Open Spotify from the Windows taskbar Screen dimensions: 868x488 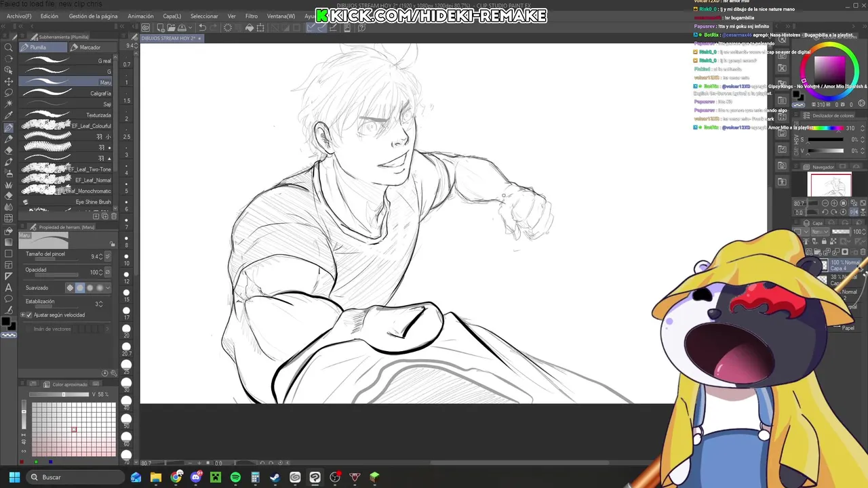[x=235, y=477]
